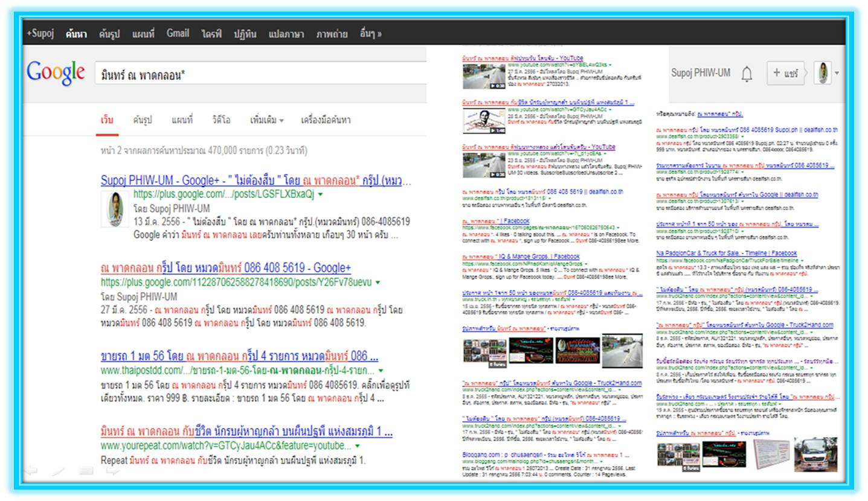This screenshot has height=501, width=868.
Task: Open เครื่องมือค้นหา search tools
Action: 326,120
